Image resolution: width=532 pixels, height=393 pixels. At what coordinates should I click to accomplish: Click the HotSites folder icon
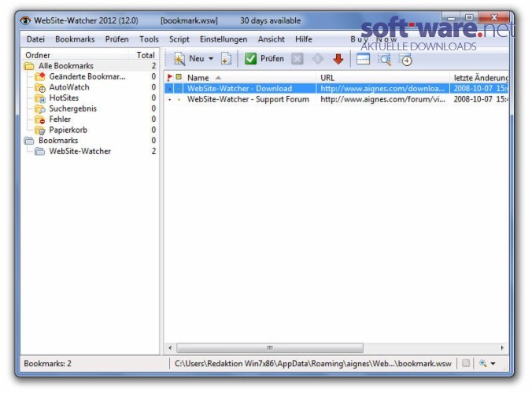coord(40,98)
